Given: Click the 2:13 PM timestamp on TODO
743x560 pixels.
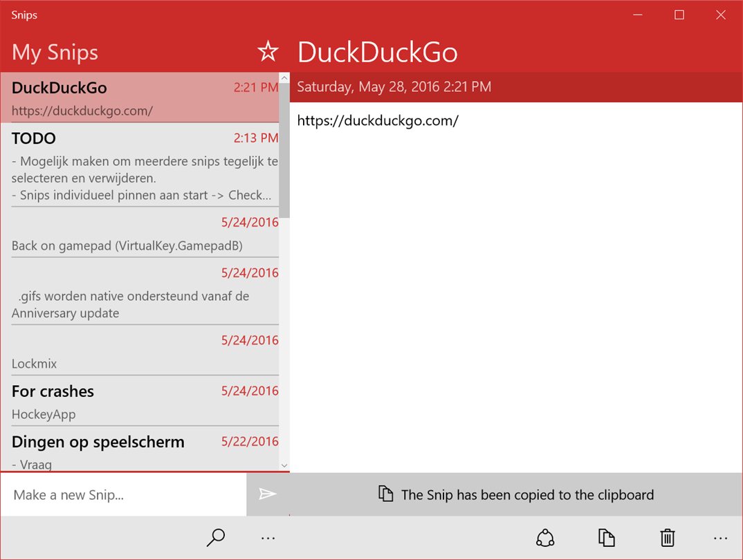Looking at the screenshot, I should [256, 138].
